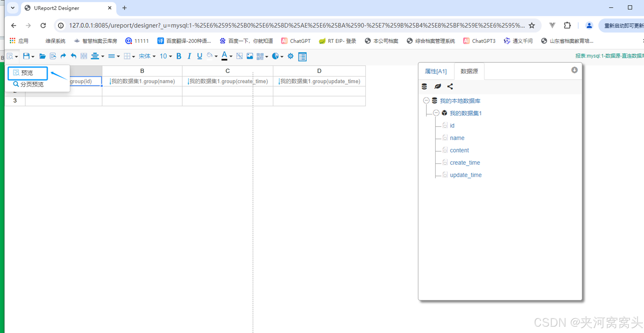
Task: Collapse 我的数据集1 tree node
Action: tap(436, 113)
